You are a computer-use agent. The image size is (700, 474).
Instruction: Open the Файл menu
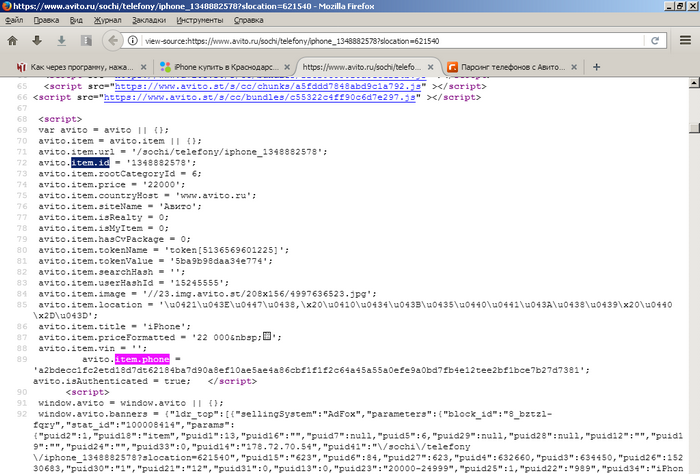click(16, 19)
